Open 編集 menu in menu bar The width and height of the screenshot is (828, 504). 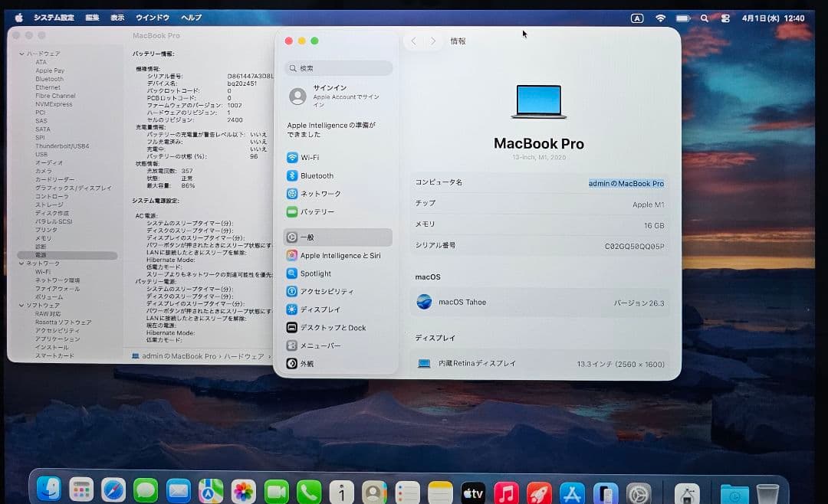[x=93, y=18]
